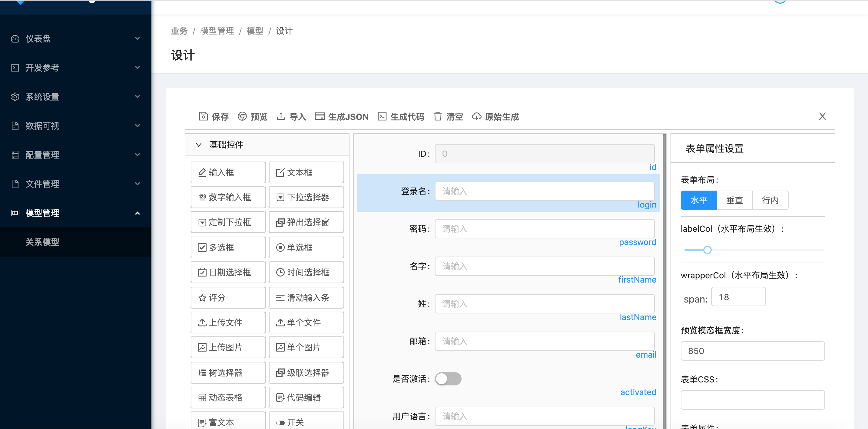Add the 定制下拉框 widget
The height and width of the screenshot is (429, 868).
(228, 222)
